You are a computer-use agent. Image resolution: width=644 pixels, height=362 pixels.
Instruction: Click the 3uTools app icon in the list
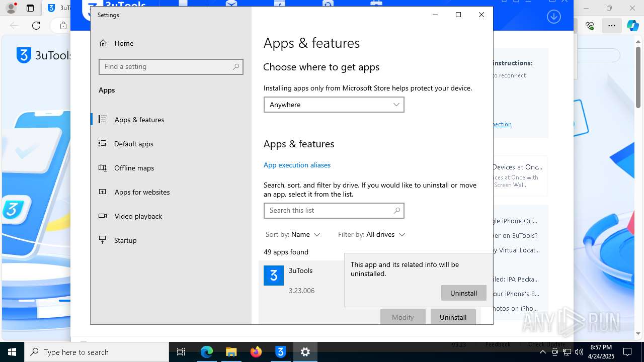(274, 276)
